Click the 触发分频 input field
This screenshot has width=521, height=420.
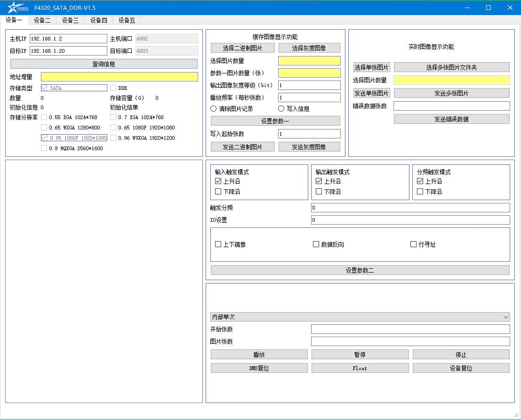click(x=410, y=208)
